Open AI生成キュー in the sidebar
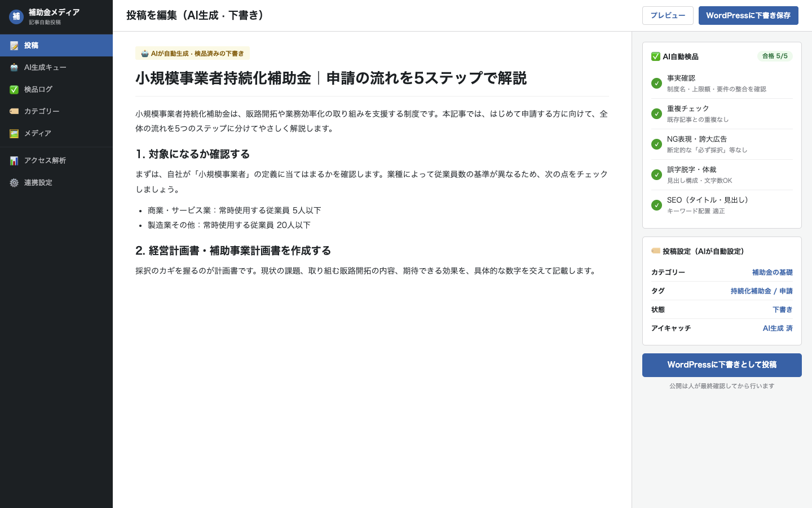812x508 pixels. click(x=56, y=68)
